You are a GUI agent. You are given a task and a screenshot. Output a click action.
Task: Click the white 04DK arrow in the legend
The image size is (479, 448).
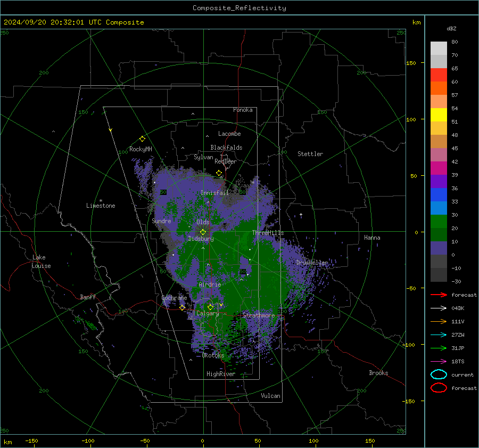click(439, 308)
